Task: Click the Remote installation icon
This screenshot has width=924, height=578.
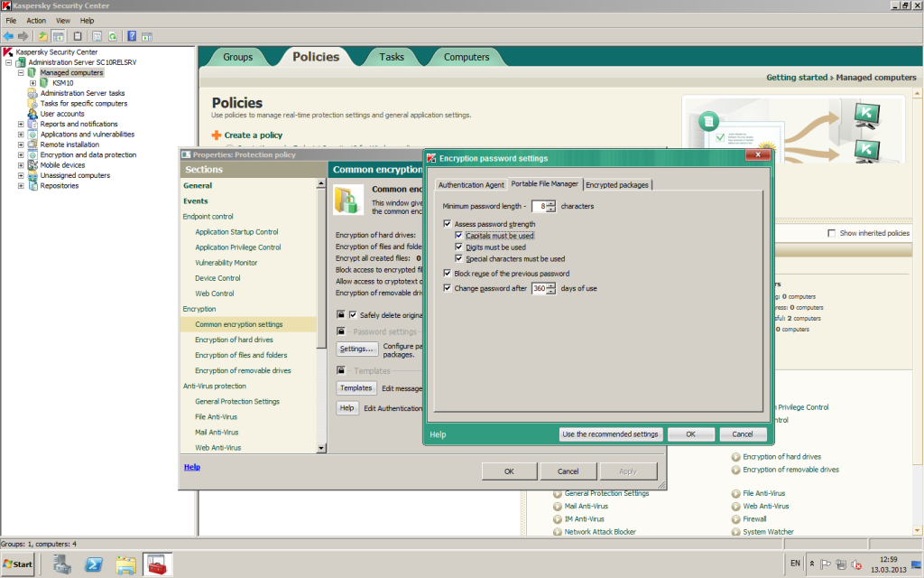Action: 32,144
